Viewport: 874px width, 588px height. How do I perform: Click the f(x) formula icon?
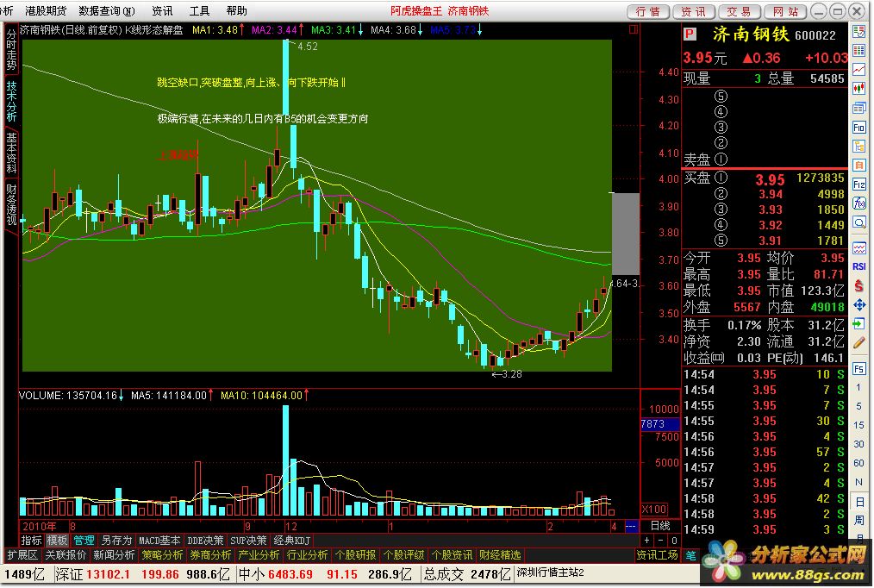pyautogui.click(x=859, y=203)
